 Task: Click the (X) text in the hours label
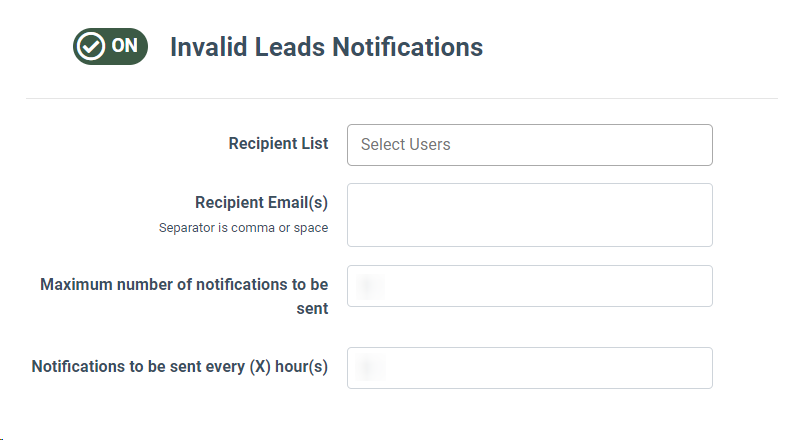[260, 366]
